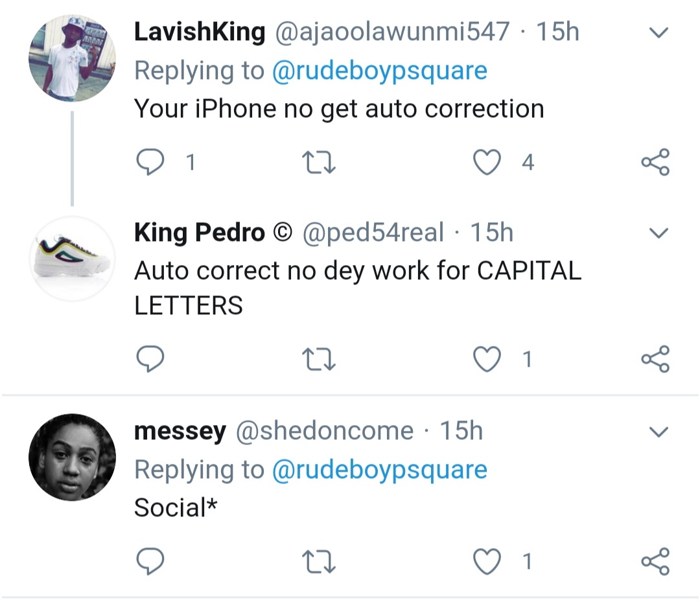Expand options chevron on King Pedro's tweet

[x=659, y=233]
